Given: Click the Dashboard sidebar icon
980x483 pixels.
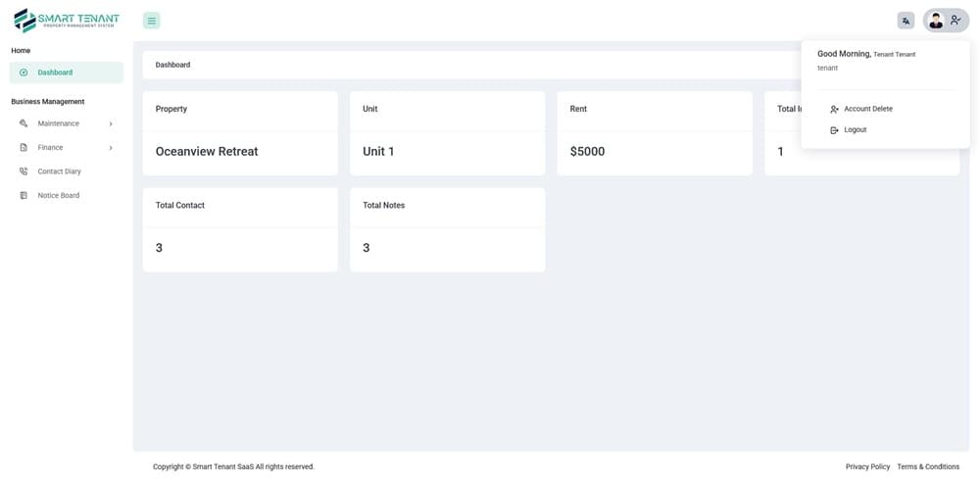Looking at the screenshot, I should click(24, 72).
